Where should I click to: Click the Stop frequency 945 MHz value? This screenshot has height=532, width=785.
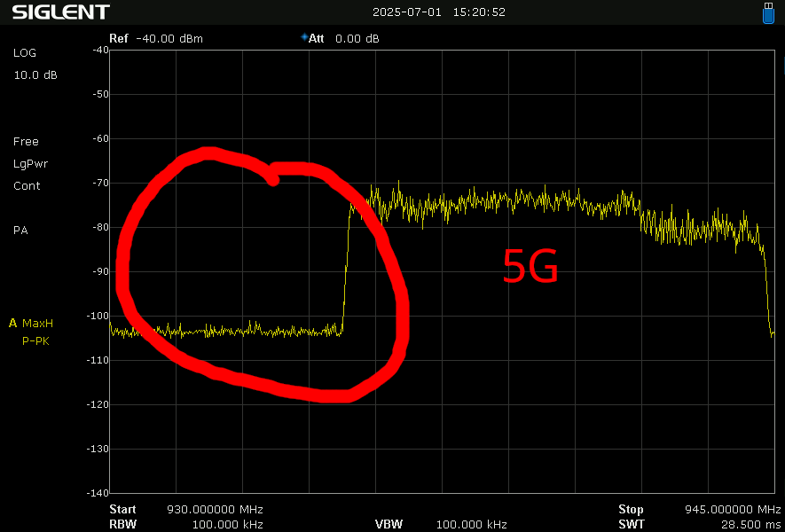tap(733, 510)
